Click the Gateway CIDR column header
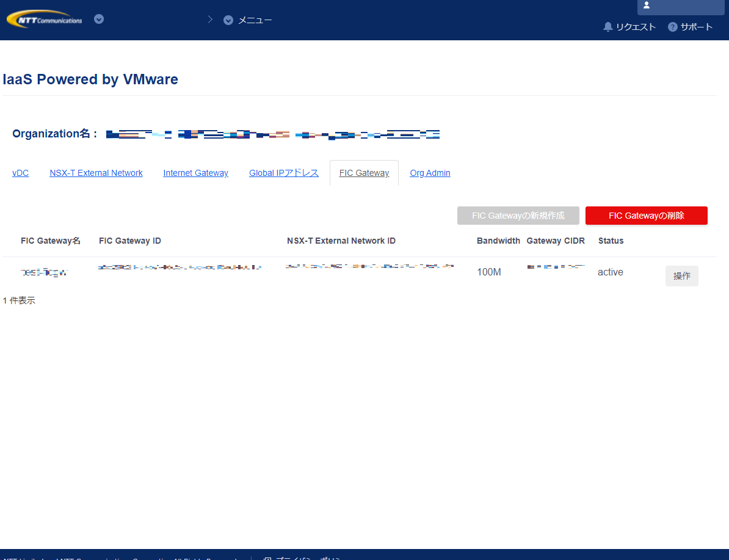 coord(556,241)
